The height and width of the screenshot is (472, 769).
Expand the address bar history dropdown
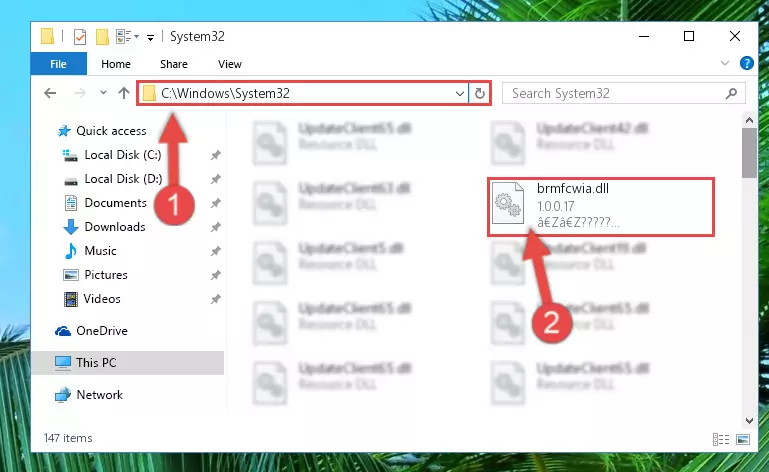pos(460,93)
